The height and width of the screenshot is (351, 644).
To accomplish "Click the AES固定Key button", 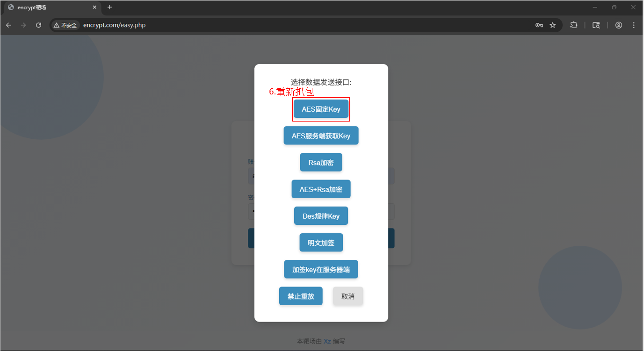I will (x=321, y=109).
